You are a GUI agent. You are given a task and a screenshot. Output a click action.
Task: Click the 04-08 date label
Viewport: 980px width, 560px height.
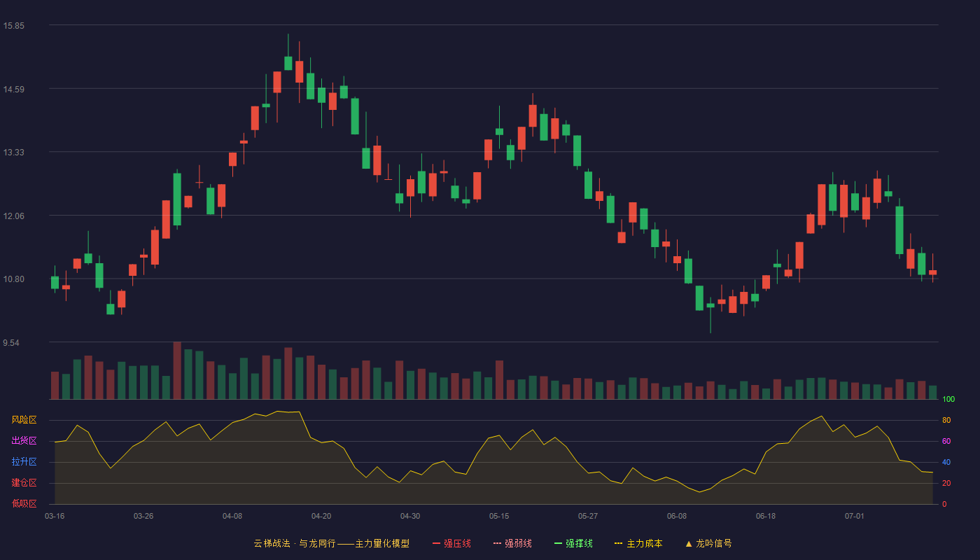tap(232, 516)
